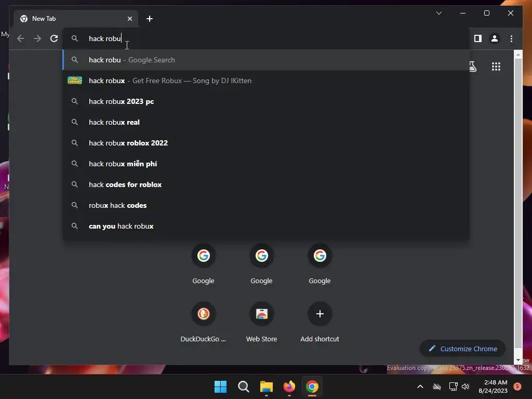Click the address bar with 'hack robu'
Image resolution: width=532 pixels, height=399 pixels.
coord(266,38)
